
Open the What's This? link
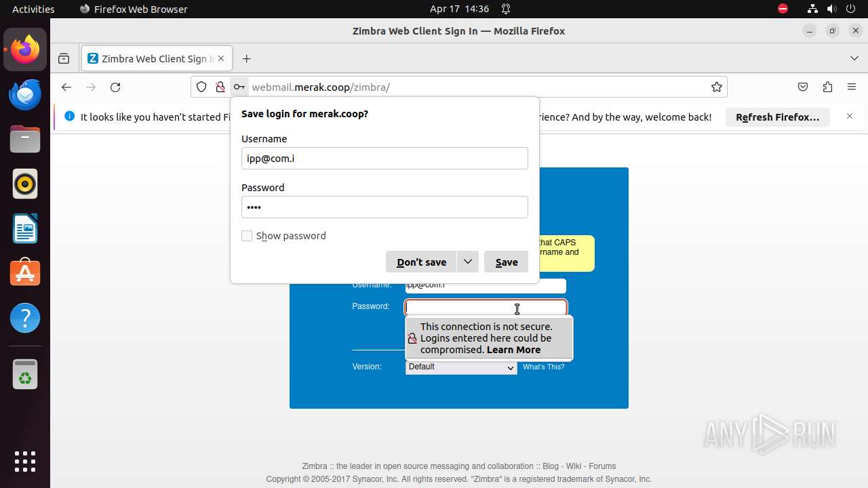point(543,367)
